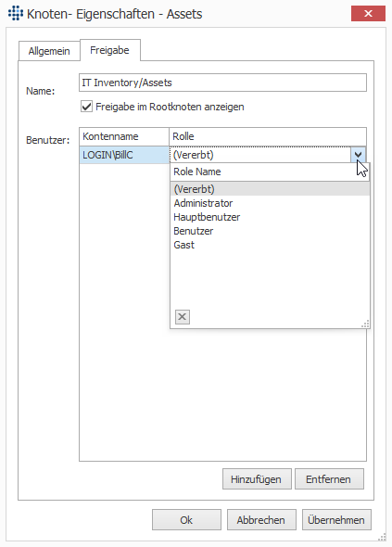Grab the role popup resize grip

point(365,324)
